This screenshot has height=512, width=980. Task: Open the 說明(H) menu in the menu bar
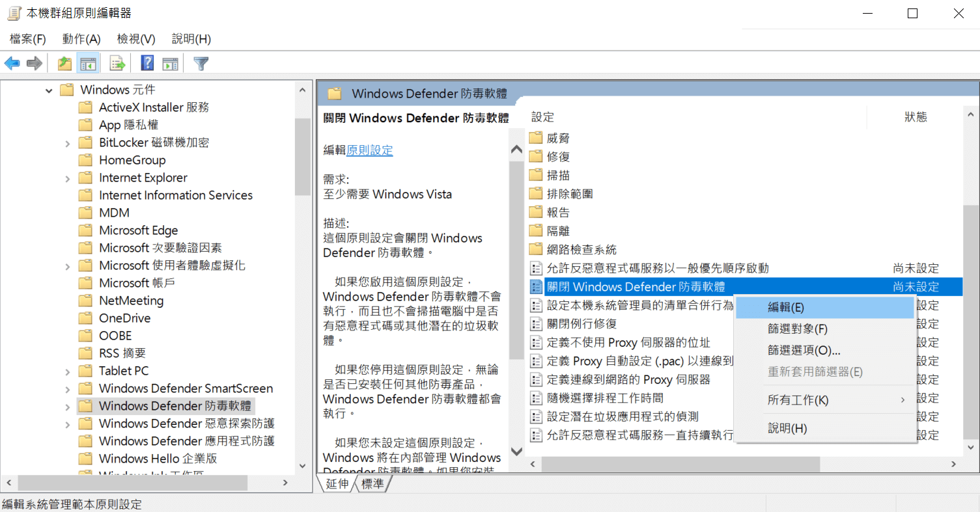[191, 39]
